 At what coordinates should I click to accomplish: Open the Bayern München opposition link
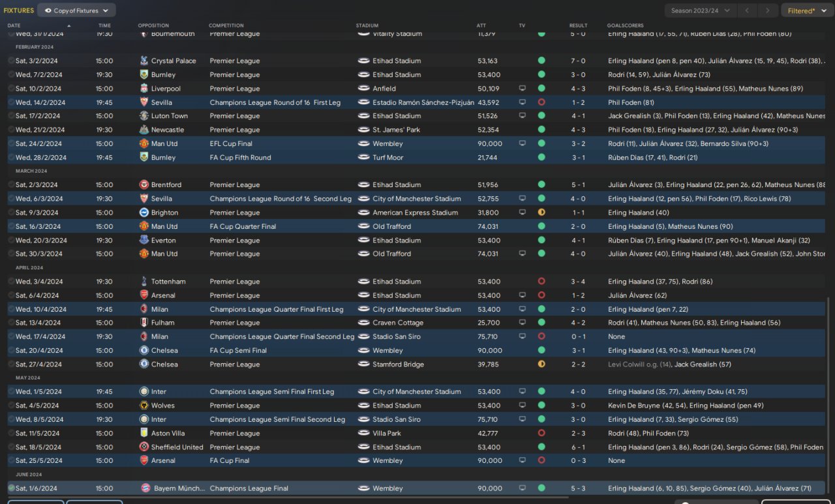pyautogui.click(x=179, y=488)
